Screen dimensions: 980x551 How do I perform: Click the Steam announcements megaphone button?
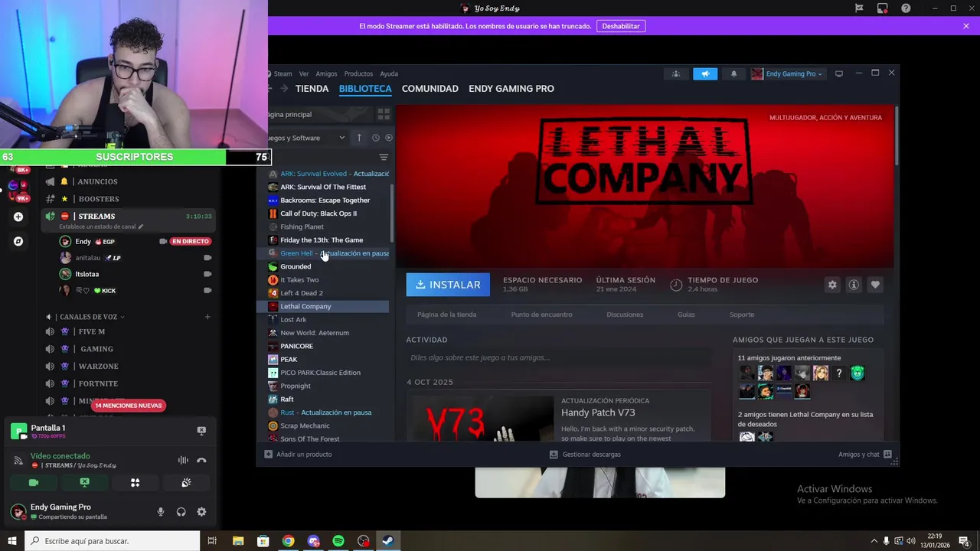click(x=705, y=74)
